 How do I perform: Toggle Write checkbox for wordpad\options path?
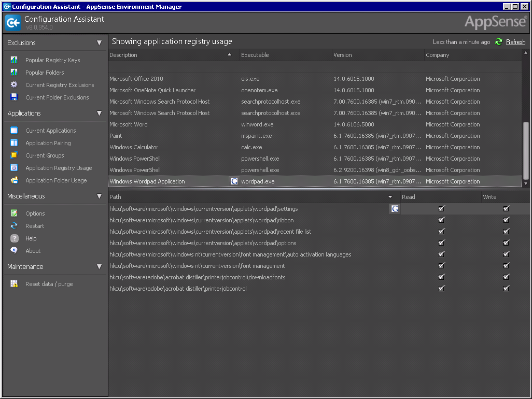(x=506, y=243)
